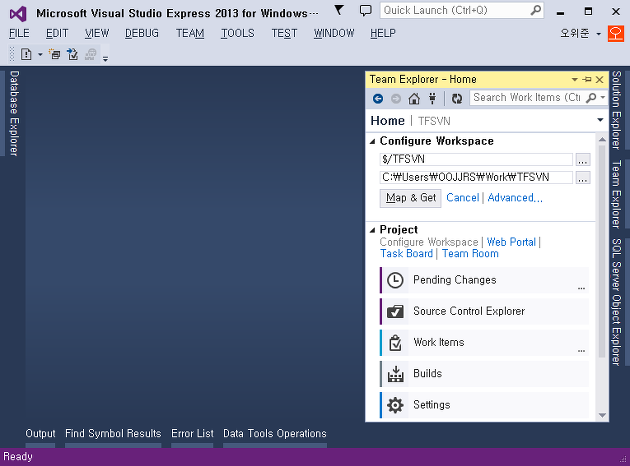Open the DEBUG menu
This screenshot has width=630, height=466.
click(142, 33)
